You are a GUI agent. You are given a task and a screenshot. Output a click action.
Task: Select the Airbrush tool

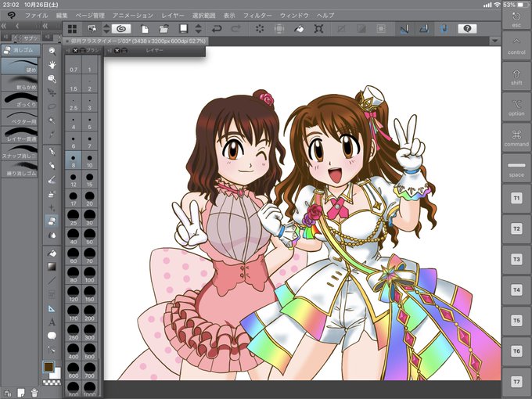click(x=52, y=193)
